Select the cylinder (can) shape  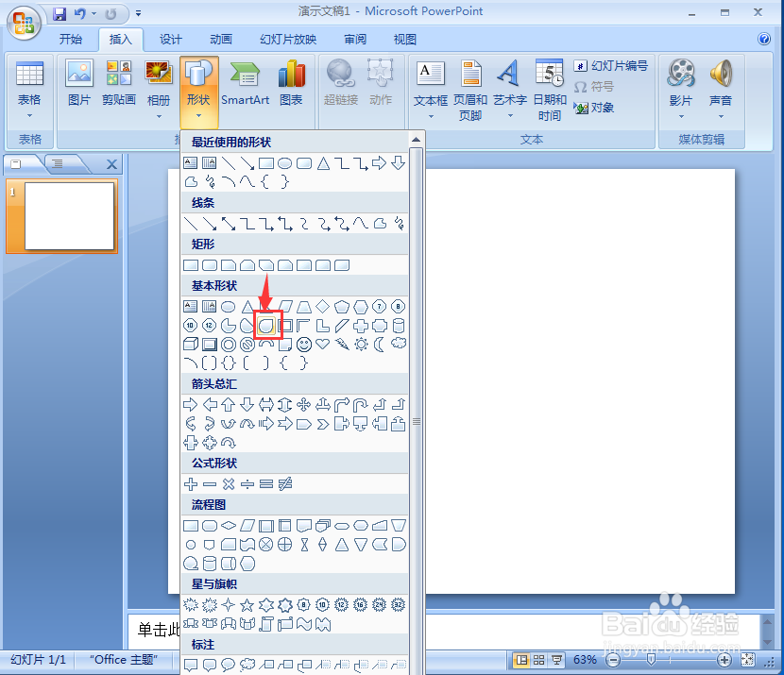(x=399, y=326)
